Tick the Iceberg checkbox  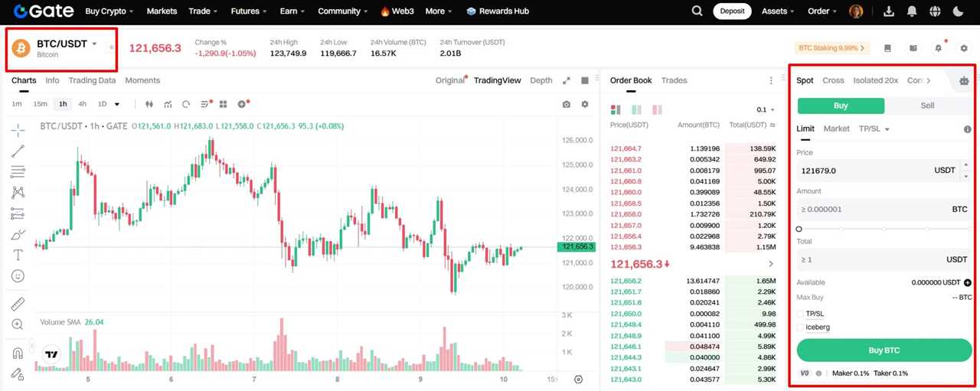pos(801,327)
